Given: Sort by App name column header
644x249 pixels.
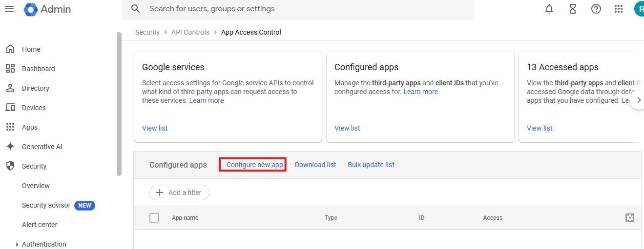Looking at the screenshot, I should tap(185, 218).
